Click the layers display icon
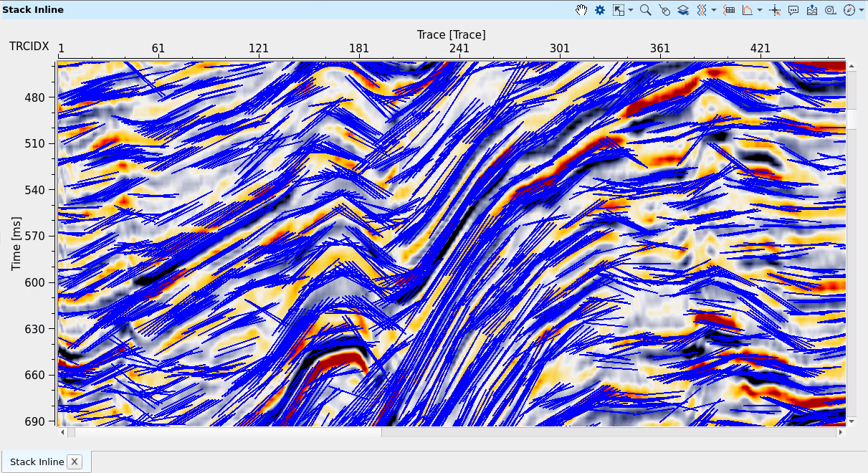This screenshot has height=473, width=868. coord(682,10)
